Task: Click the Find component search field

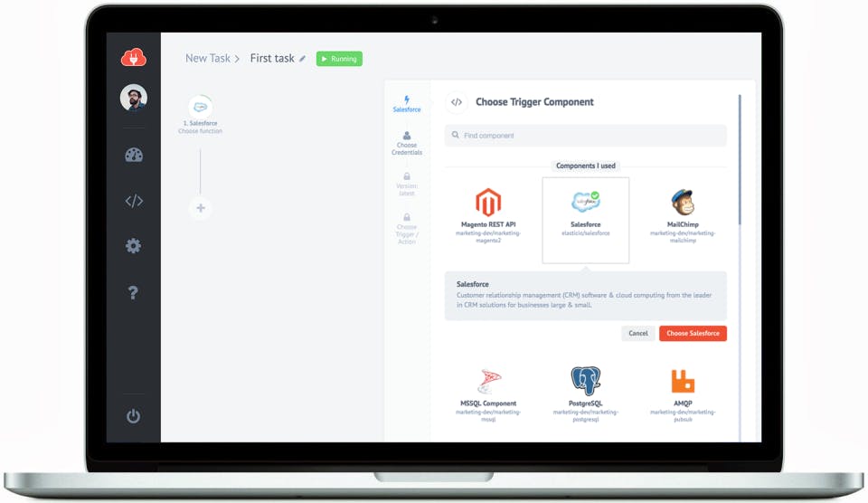Action: [586, 136]
